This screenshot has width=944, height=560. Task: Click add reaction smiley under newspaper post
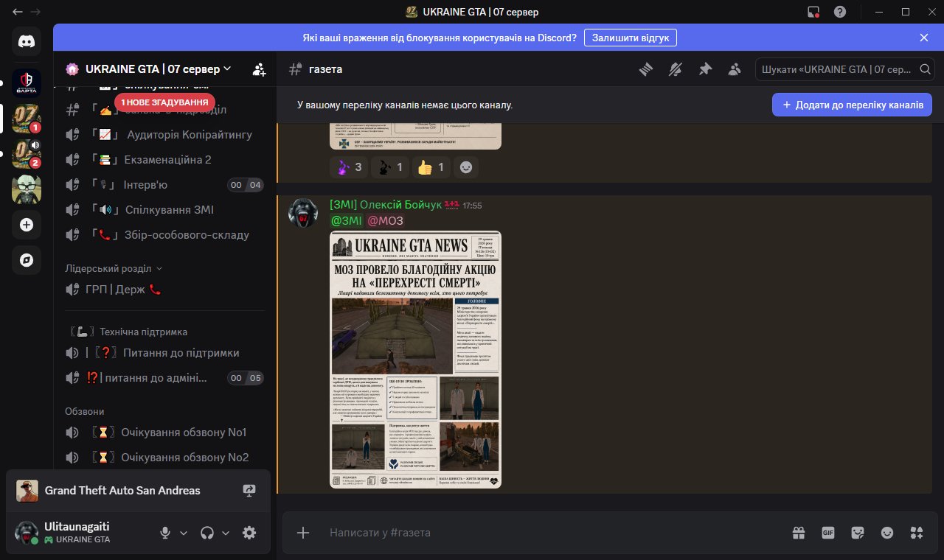click(x=466, y=167)
